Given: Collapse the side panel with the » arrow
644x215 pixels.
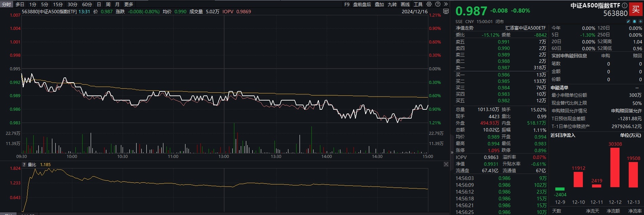Looking at the screenshot, I should [452, 153].
